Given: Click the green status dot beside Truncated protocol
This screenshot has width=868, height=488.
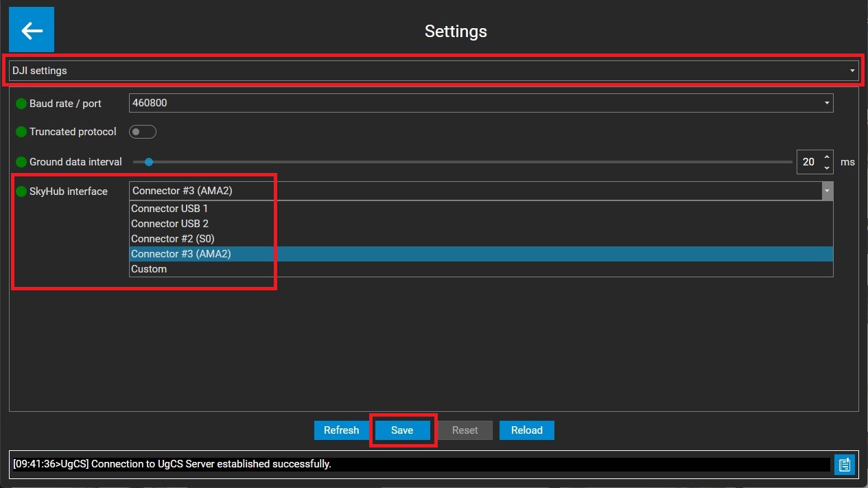Looking at the screenshot, I should 21,132.
